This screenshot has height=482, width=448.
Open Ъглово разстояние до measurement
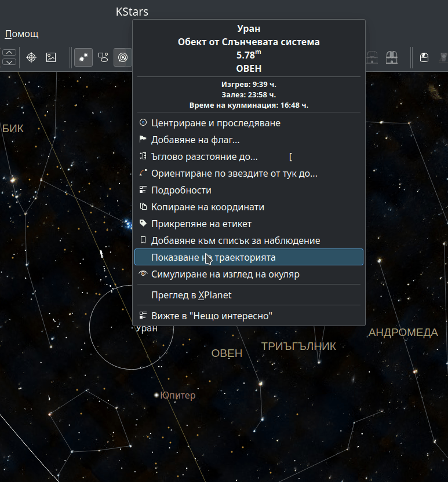click(x=204, y=156)
